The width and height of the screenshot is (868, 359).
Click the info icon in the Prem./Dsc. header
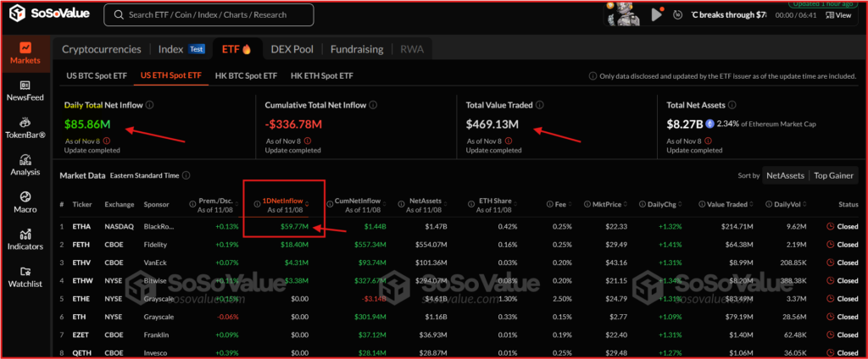[x=192, y=204]
